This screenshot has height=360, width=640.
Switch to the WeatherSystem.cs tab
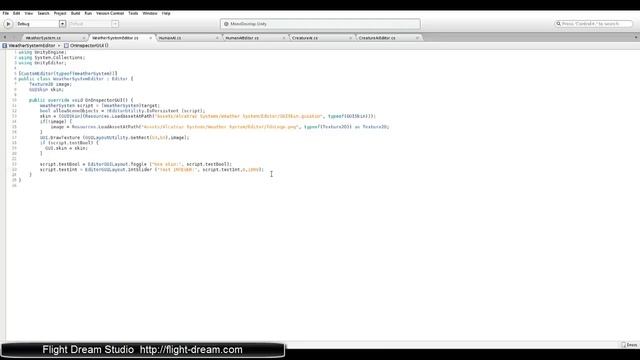click(43, 38)
